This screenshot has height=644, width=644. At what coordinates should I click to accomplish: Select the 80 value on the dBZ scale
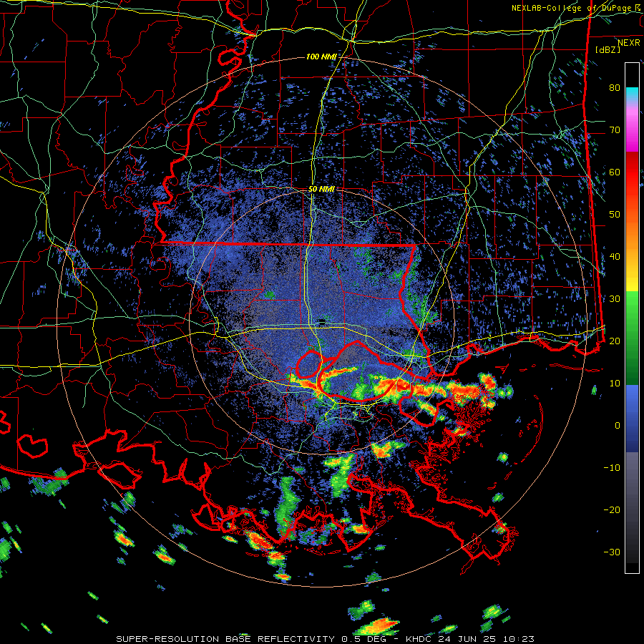(615, 88)
